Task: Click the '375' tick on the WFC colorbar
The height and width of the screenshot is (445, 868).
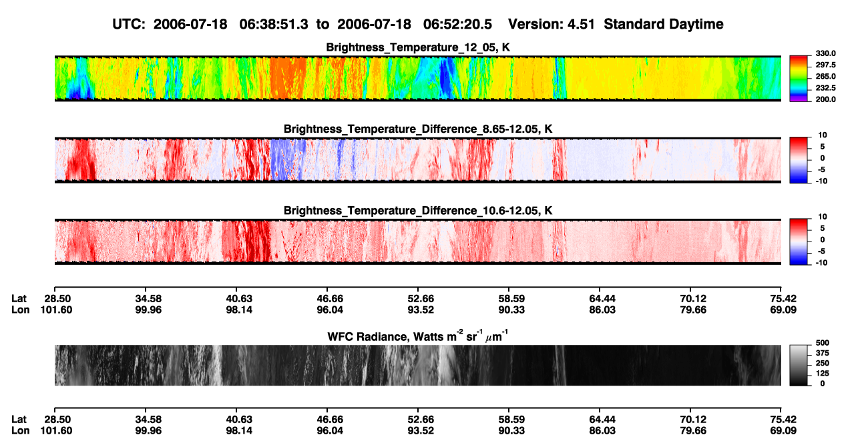Action: click(823, 355)
